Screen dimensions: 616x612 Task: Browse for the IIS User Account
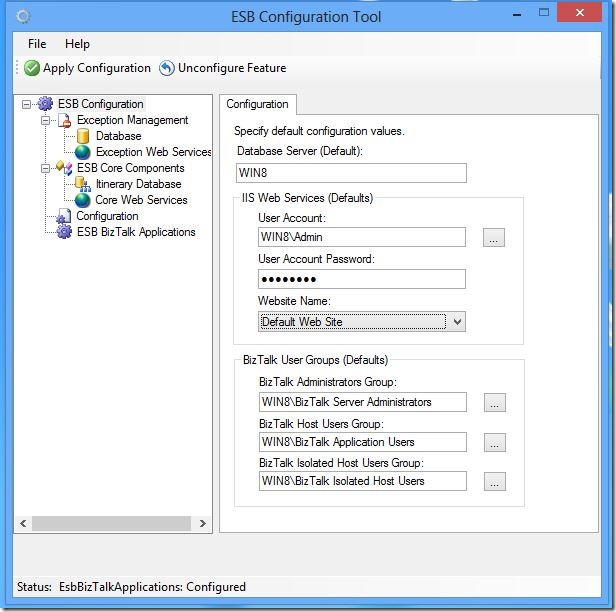coord(494,238)
